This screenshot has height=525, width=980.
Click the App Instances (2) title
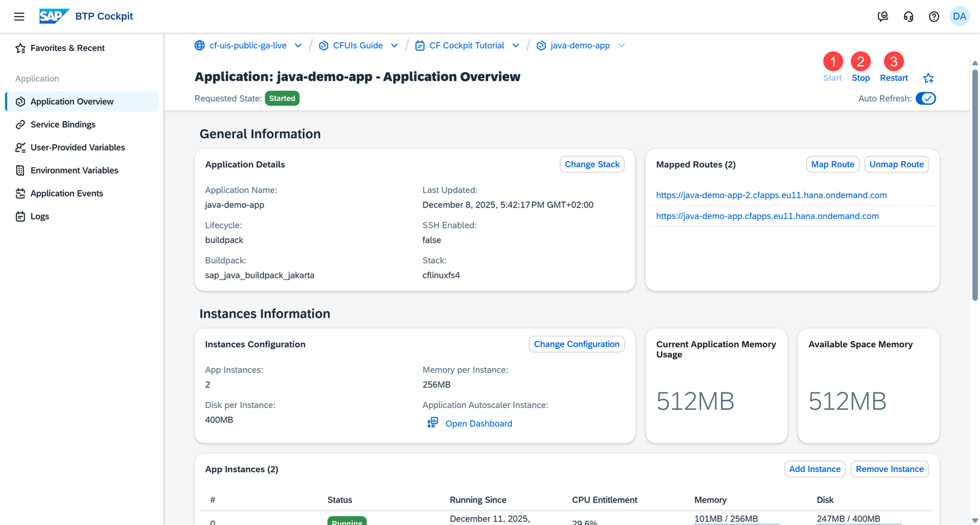coord(242,469)
